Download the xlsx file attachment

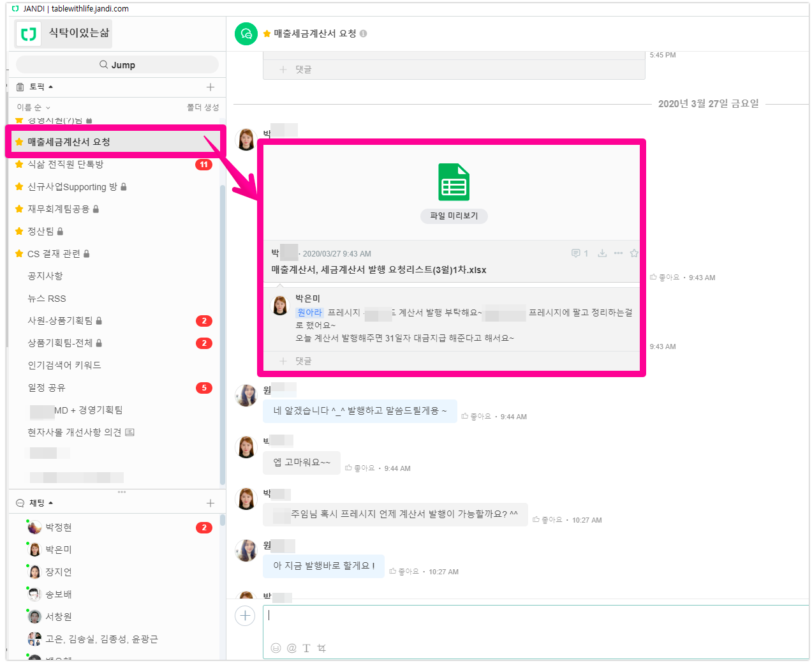[x=602, y=253]
